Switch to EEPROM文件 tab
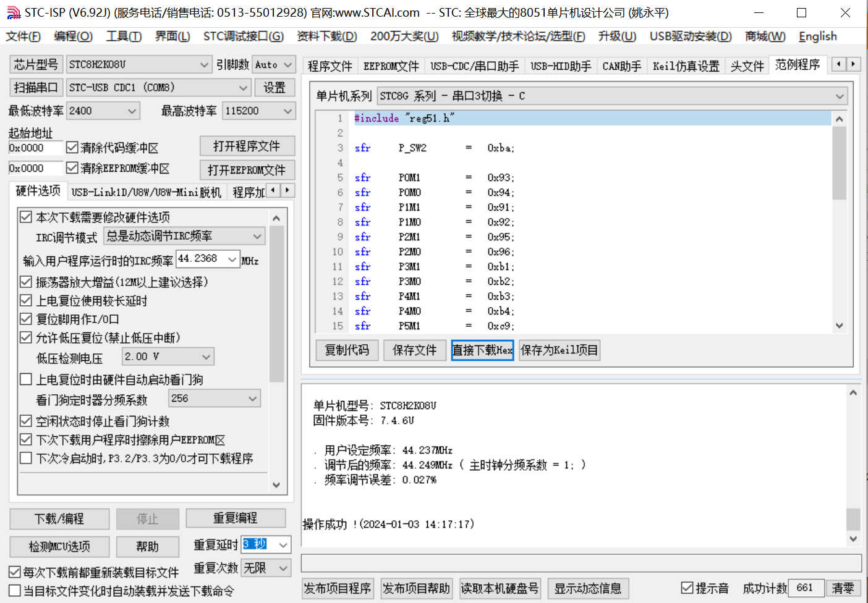The height and width of the screenshot is (603, 868). 391,66
